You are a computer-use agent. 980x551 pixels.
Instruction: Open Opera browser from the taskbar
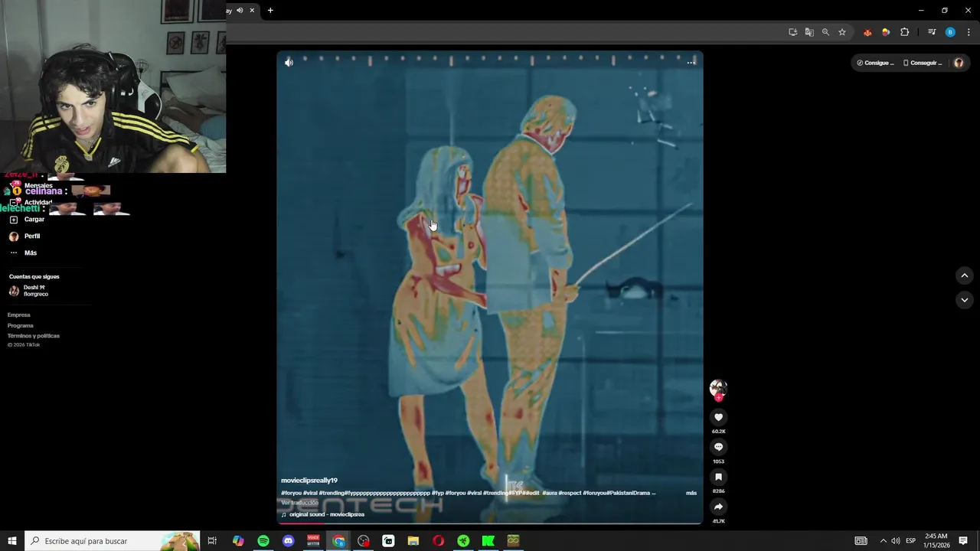[x=438, y=541]
